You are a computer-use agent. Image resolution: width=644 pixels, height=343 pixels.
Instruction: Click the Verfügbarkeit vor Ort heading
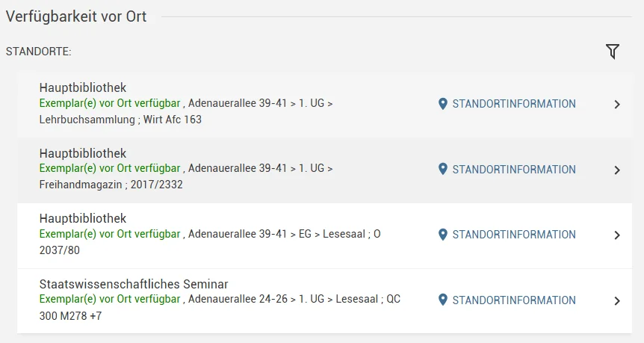[76, 16]
